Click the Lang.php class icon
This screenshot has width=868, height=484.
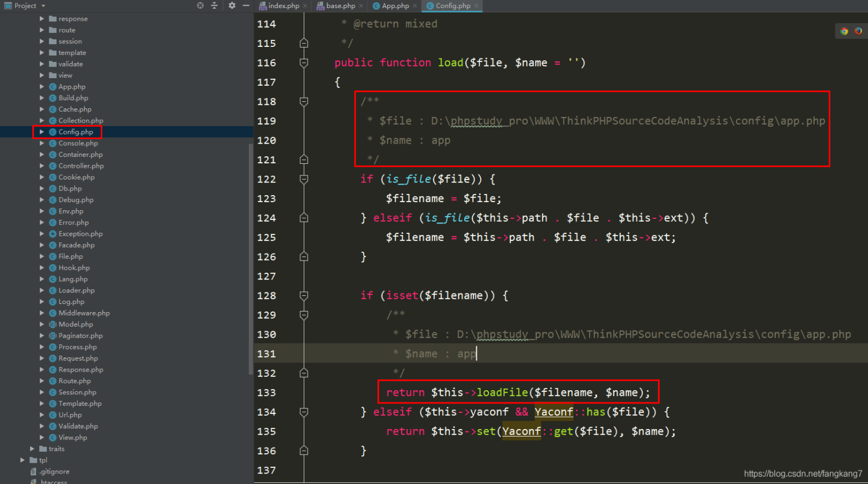53,279
